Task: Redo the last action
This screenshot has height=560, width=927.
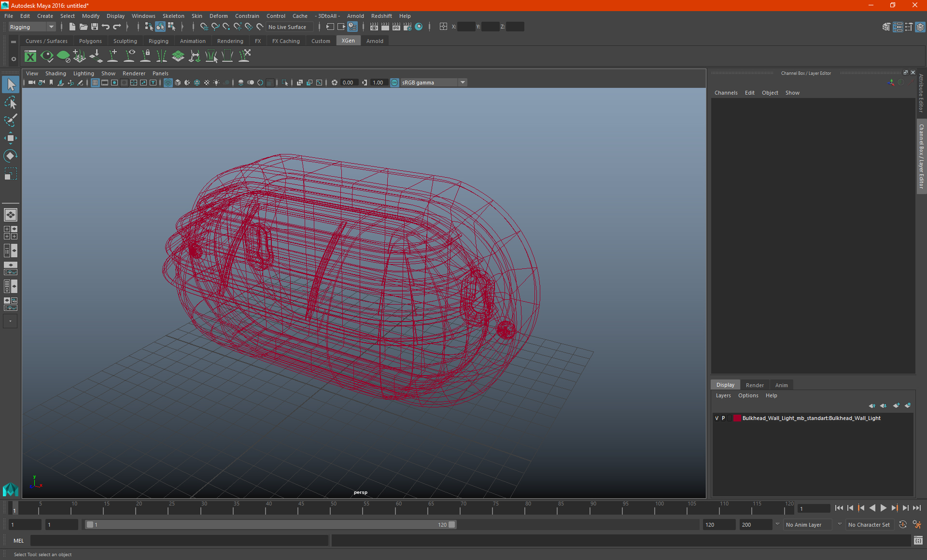Action: [x=117, y=27]
